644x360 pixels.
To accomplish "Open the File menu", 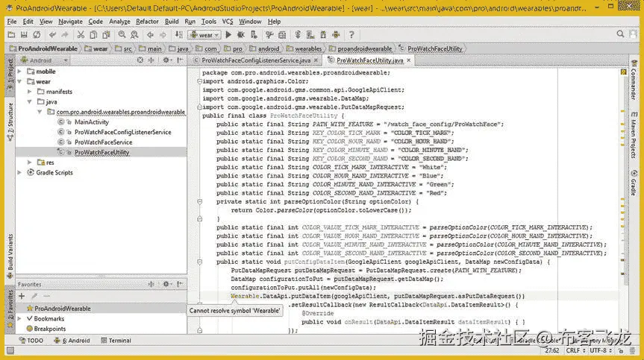I will 12,22.
